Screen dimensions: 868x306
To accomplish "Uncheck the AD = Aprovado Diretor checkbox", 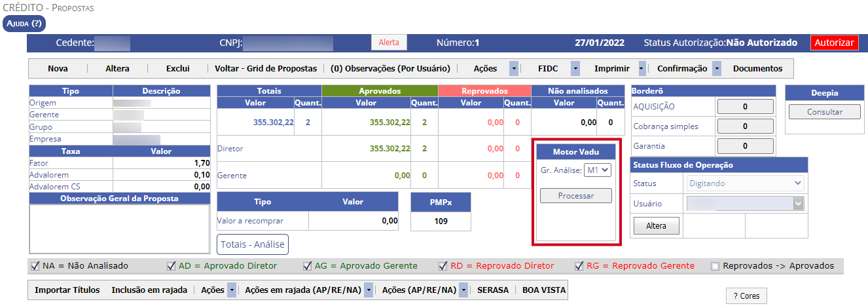I will tap(172, 266).
